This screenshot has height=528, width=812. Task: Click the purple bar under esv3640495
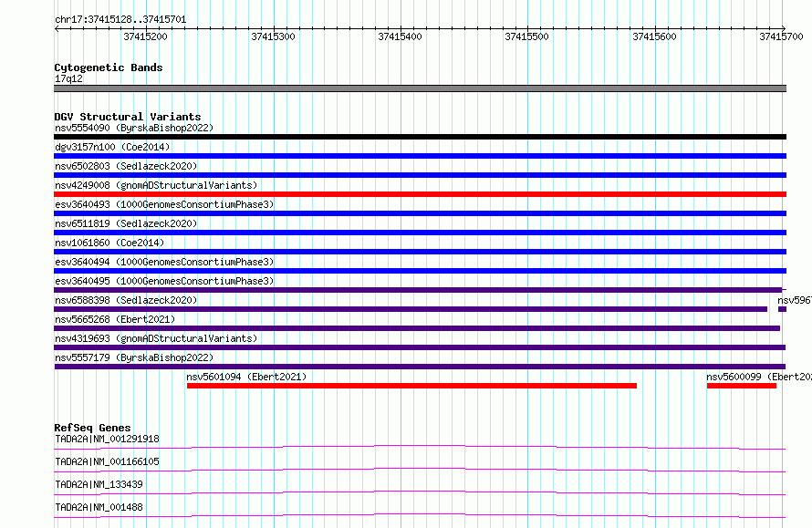(x=418, y=290)
